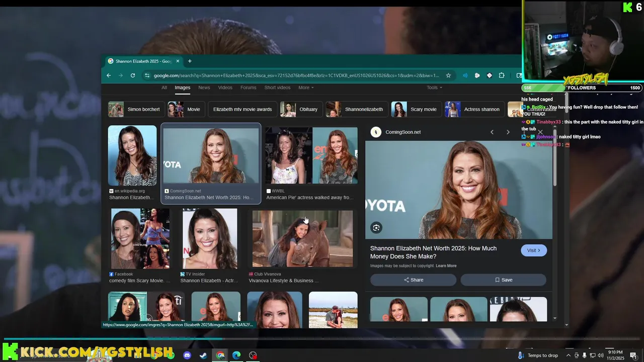644x362 pixels.
Task: Open the beach couple image thumbnail
Action: click(333, 310)
